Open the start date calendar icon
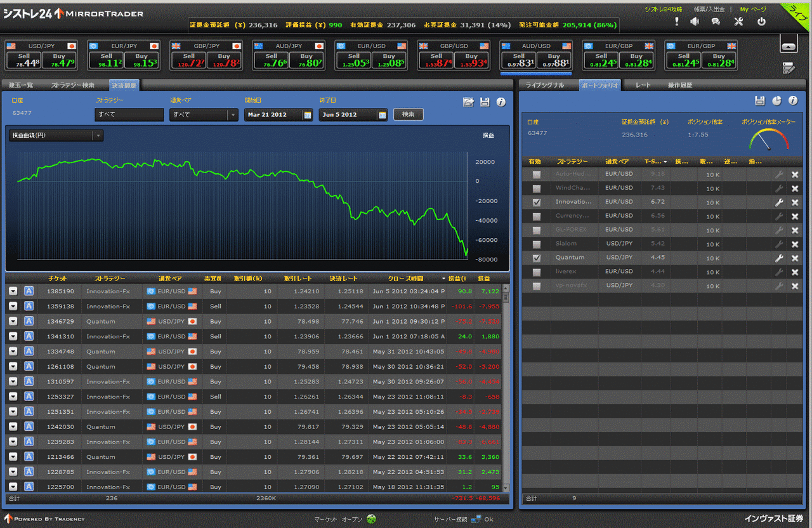The height and width of the screenshot is (528, 812). pyautogui.click(x=308, y=115)
